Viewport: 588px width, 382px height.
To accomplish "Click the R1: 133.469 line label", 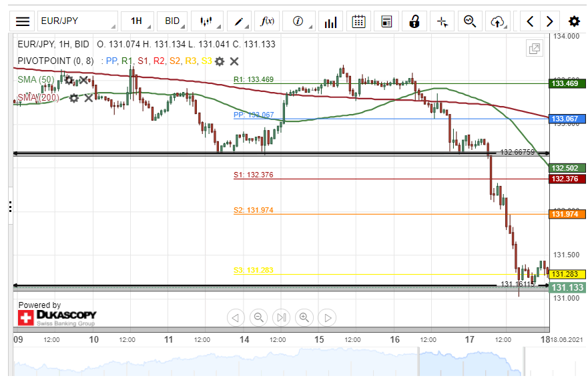I will coord(254,79).
